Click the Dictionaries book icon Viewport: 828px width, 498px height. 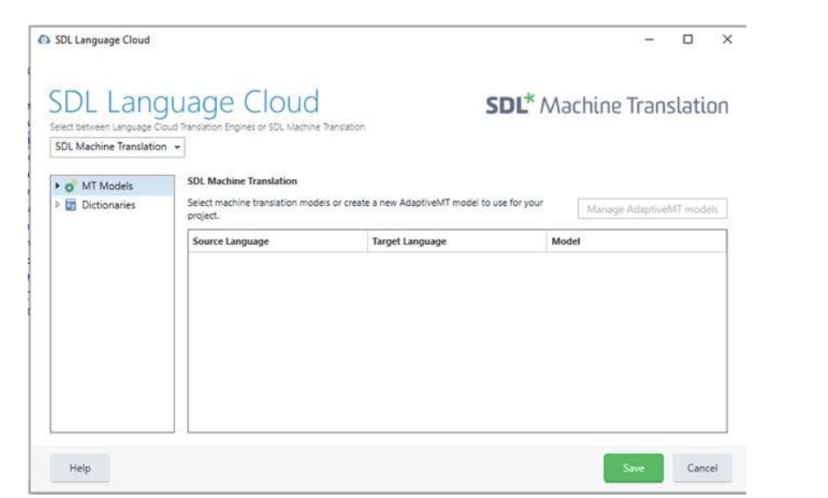coord(70,205)
